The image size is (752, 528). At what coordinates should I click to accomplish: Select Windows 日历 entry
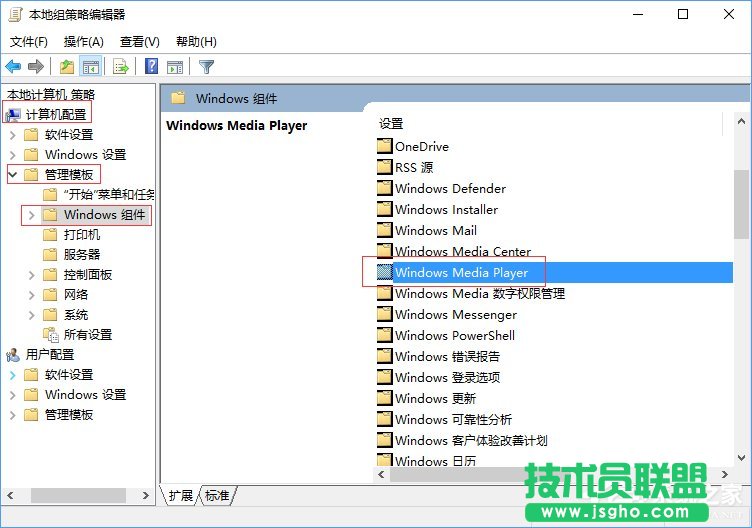tap(426, 460)
